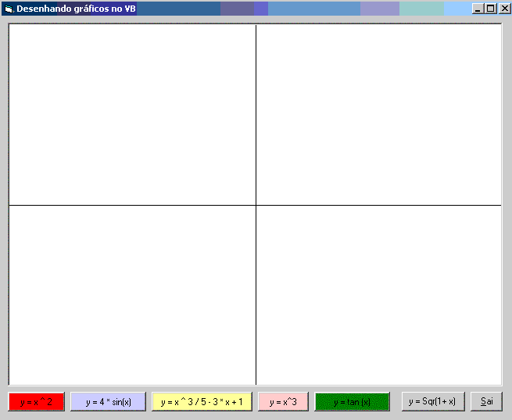Plot the y = Sqr(1+ x) function

click(433, 402)
